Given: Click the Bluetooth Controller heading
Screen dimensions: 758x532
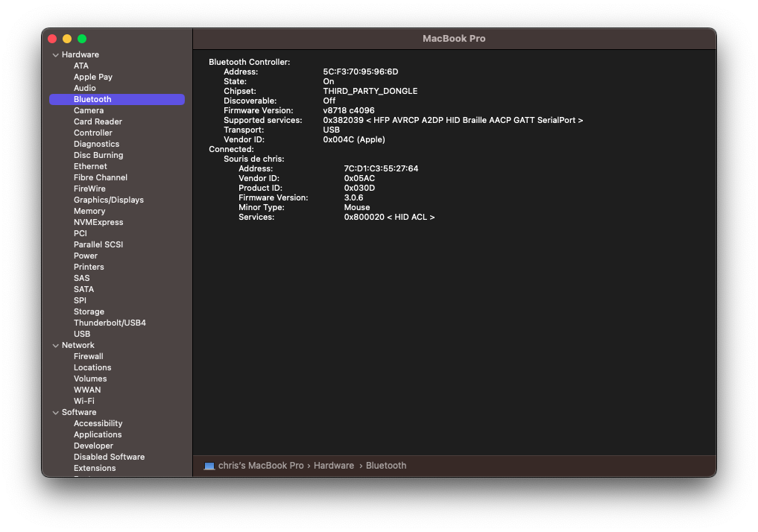Looking at the screenshot, I should tap(250, 62).
